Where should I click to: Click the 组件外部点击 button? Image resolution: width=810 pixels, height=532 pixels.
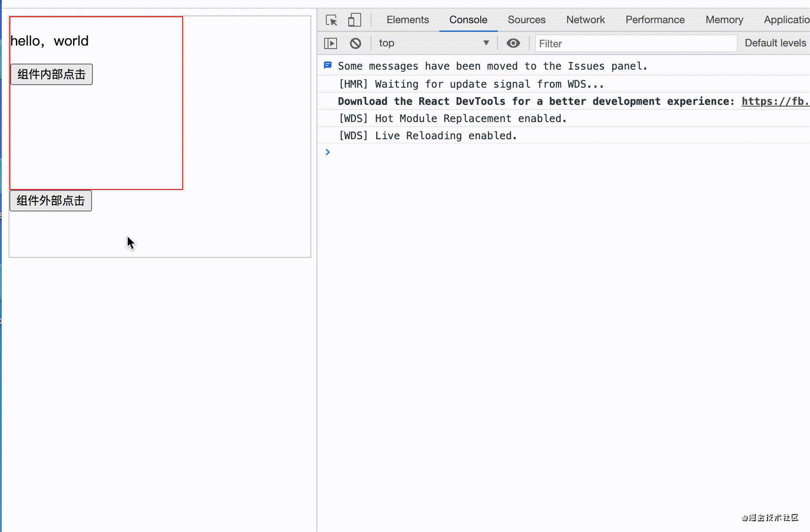pos(51,201)
